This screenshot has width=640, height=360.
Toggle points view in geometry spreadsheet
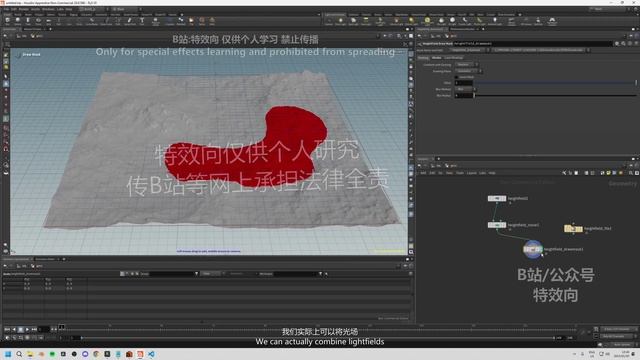click(122, 273)
